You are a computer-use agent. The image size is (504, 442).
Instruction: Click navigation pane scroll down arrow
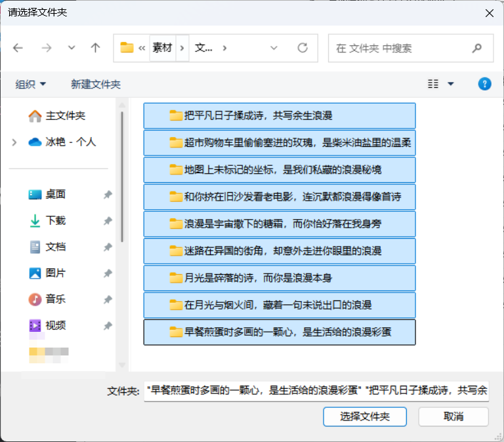coord(122,365)
